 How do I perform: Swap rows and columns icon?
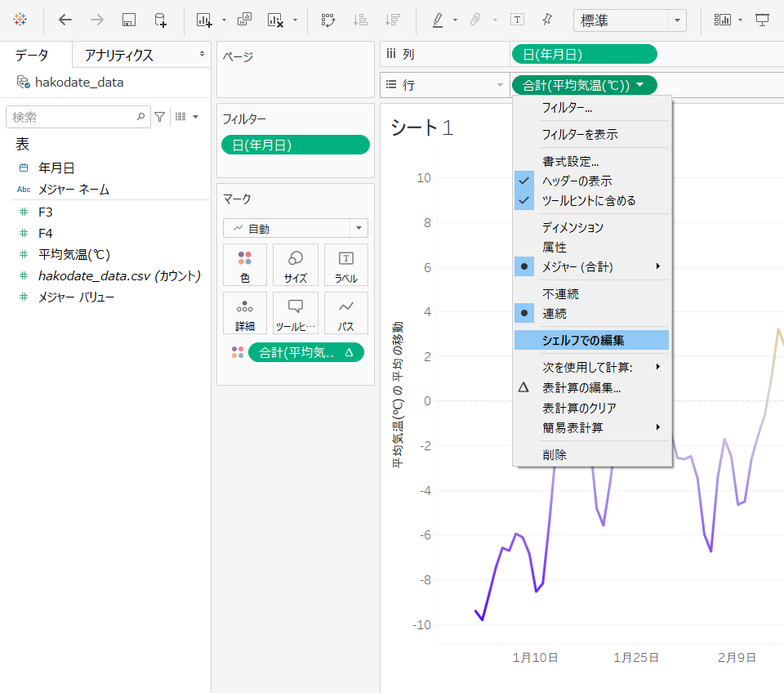pos(328,20)
